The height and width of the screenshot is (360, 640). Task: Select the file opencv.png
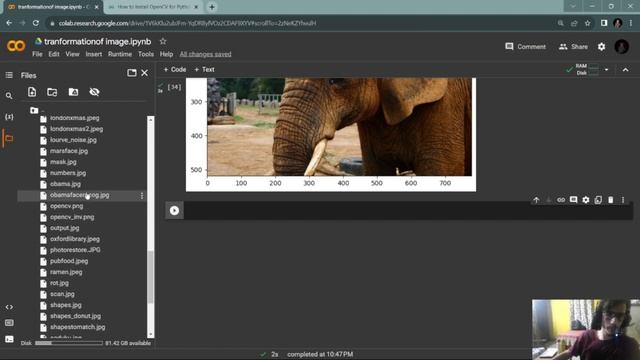click(67, 206)
